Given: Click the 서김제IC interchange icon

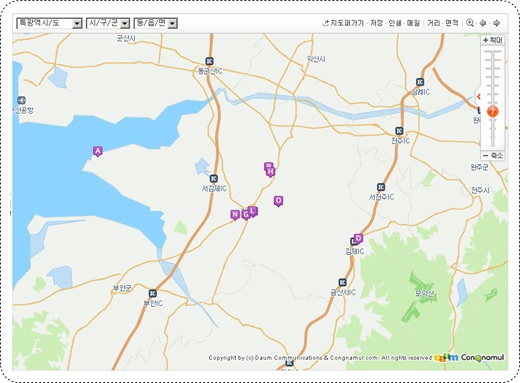Looking at the screenshot, I should click(x=214, y=179).
